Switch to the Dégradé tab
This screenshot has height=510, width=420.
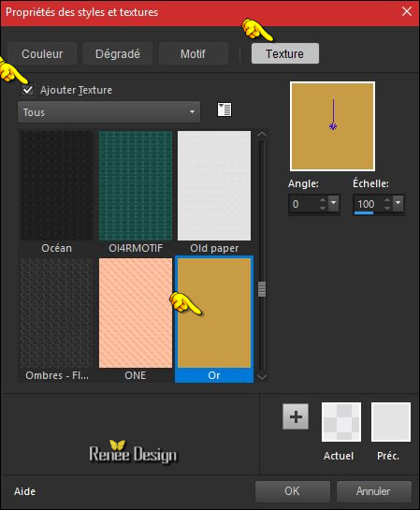pyautogui.click(x=118, y=53)
